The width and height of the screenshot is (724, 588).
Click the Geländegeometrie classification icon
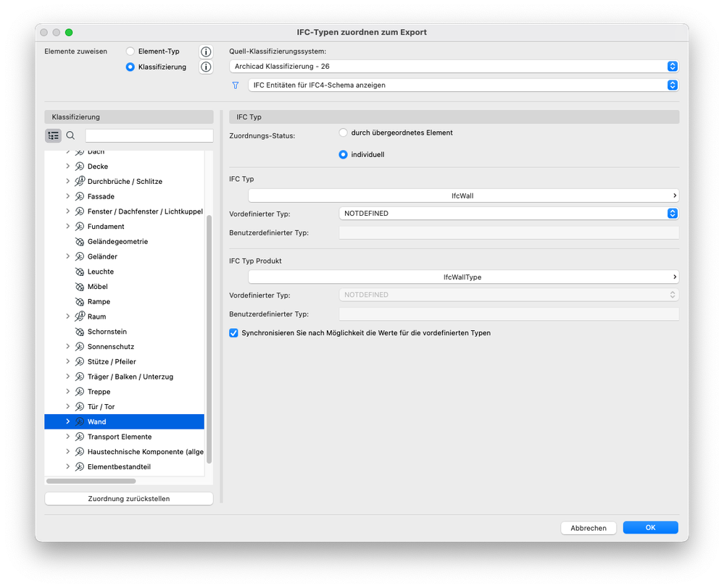[x=80, y=242]
